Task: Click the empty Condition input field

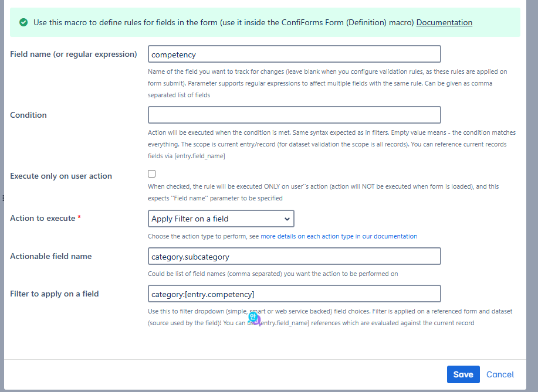Action: (x=295, y=115)
